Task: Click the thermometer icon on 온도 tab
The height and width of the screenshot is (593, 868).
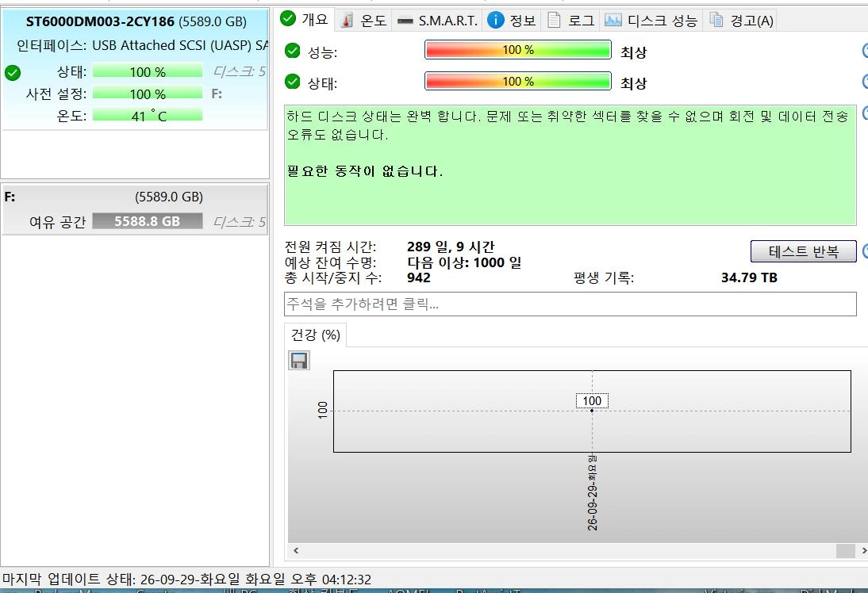Action: point(347,21)
